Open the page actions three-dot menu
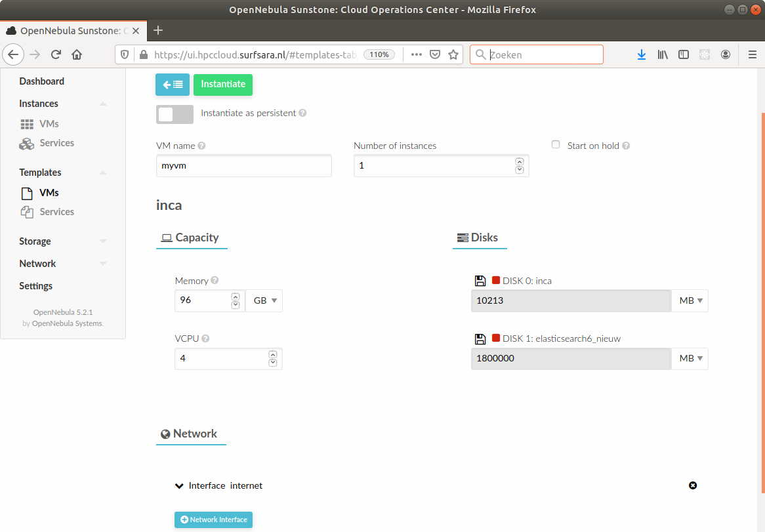The image size is (765, 532). pos(416,54)
